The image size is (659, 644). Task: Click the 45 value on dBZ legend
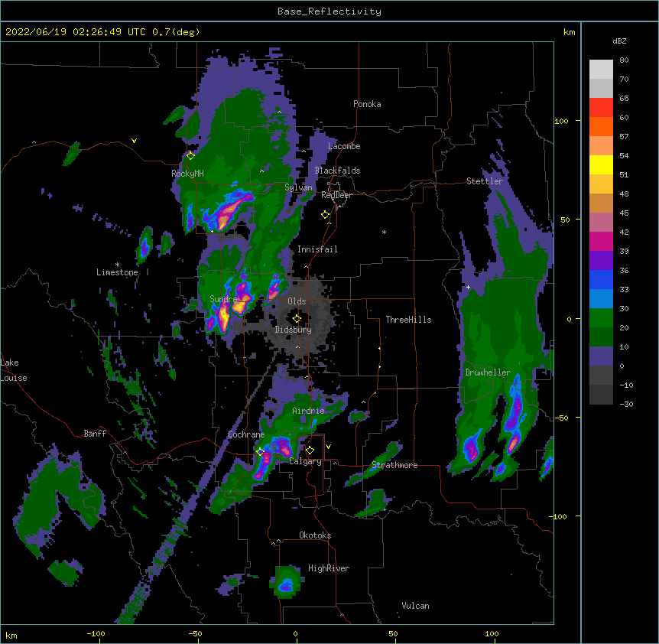624,213
